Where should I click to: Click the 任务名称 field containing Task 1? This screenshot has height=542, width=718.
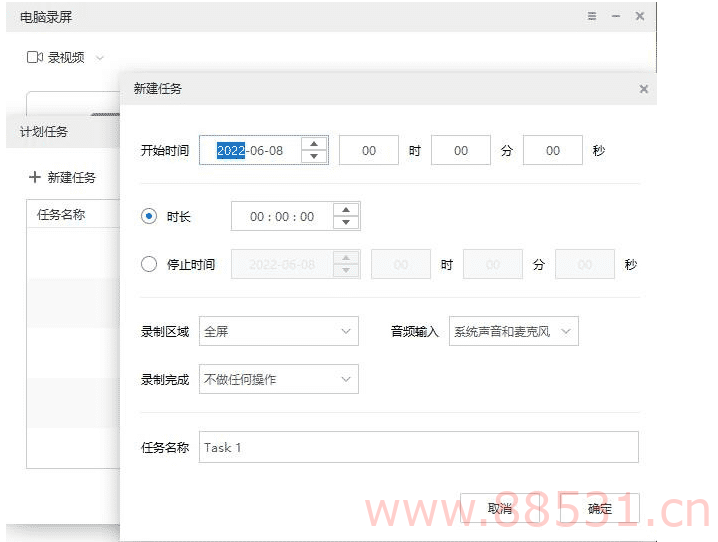point(419,447)
